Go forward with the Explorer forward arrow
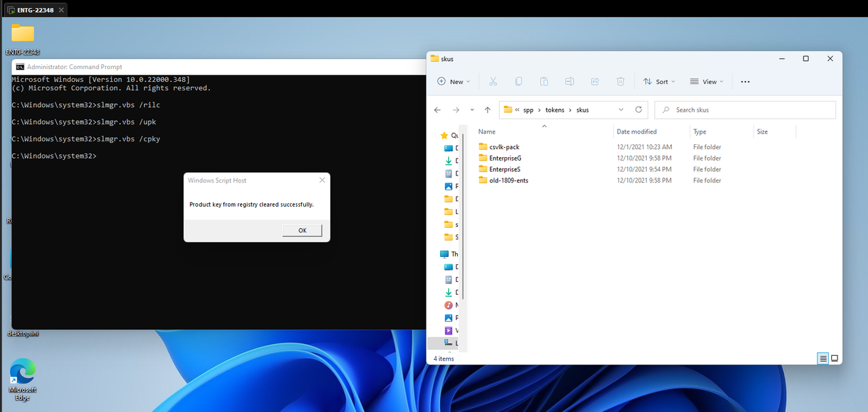The image size is (868, 412). [456, 110]
